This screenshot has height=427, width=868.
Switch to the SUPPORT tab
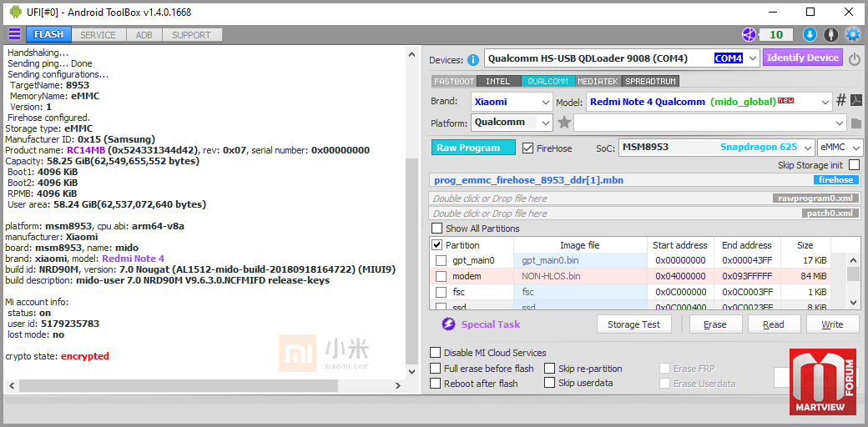pyautogui.click(x=191, y=35)
